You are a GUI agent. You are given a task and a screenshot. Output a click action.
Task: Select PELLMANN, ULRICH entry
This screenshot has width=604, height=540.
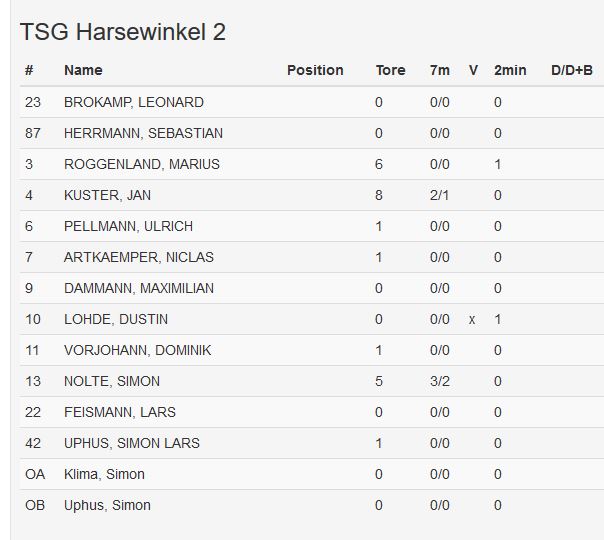click(x=128, y=226)
